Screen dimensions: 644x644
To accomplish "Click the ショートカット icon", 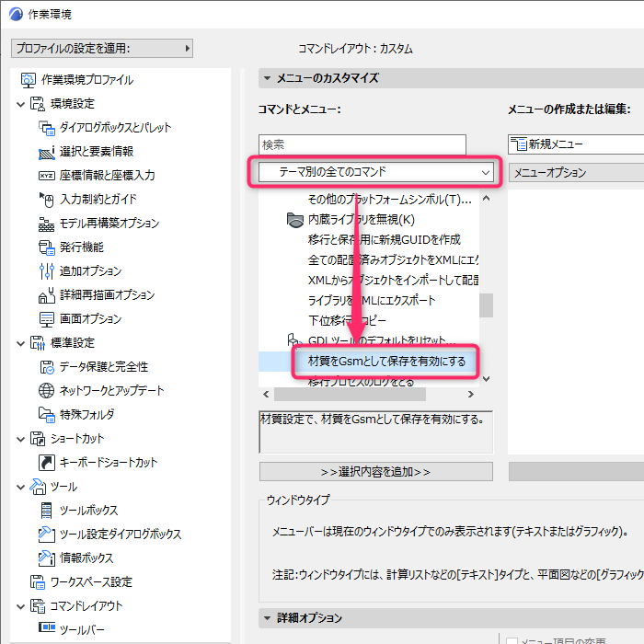I will coord(38,439).
